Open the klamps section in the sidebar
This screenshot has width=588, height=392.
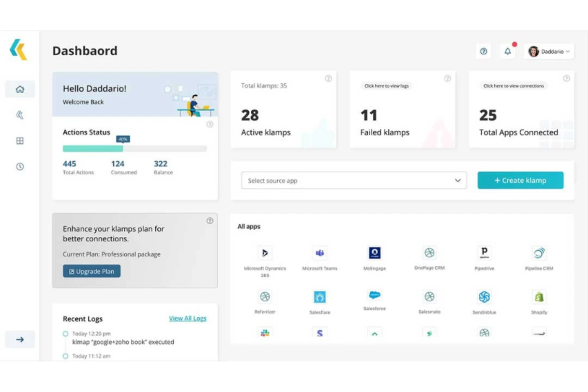tap(19, 115)
